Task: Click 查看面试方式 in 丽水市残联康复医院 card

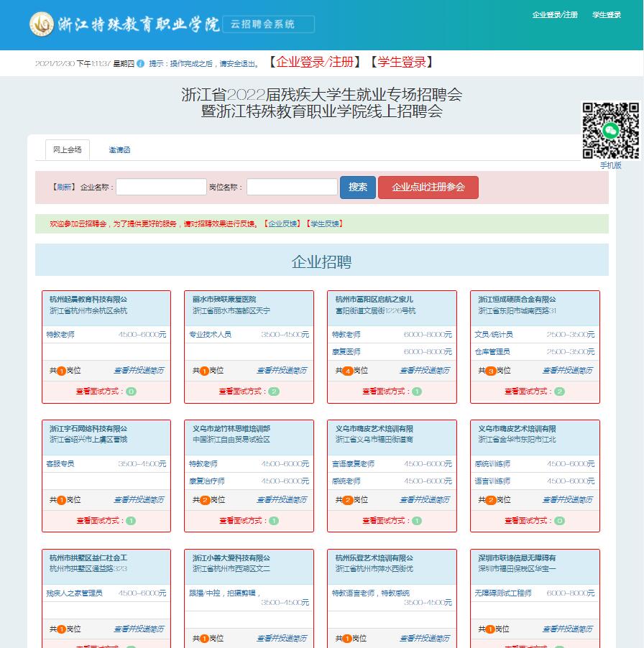Action: coord(242,392)
